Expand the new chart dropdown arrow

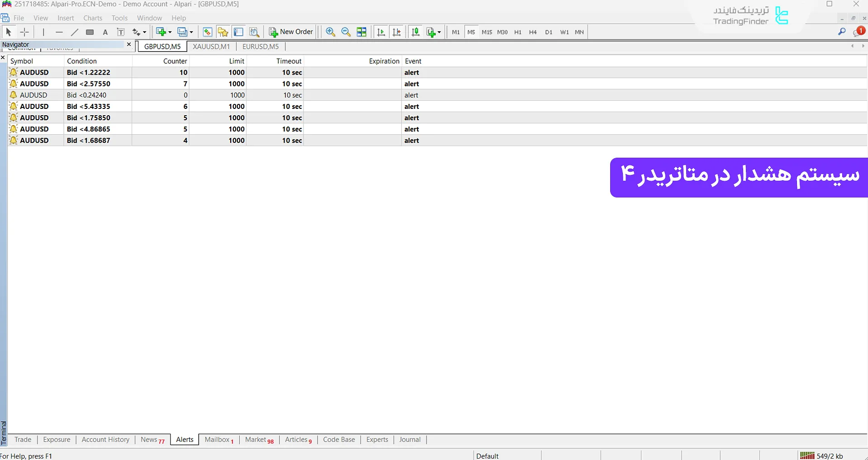coord(170,32)
